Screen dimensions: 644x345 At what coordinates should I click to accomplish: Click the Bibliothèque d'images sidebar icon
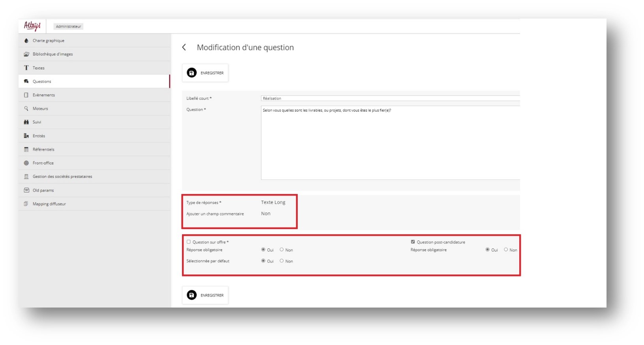click(x=26, y=54)
